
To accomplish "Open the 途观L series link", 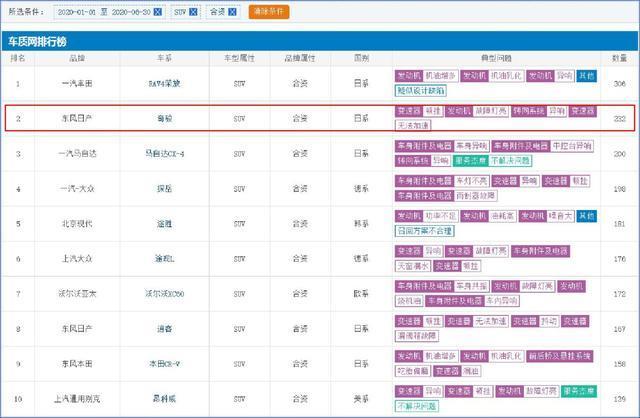I will 164,259.
